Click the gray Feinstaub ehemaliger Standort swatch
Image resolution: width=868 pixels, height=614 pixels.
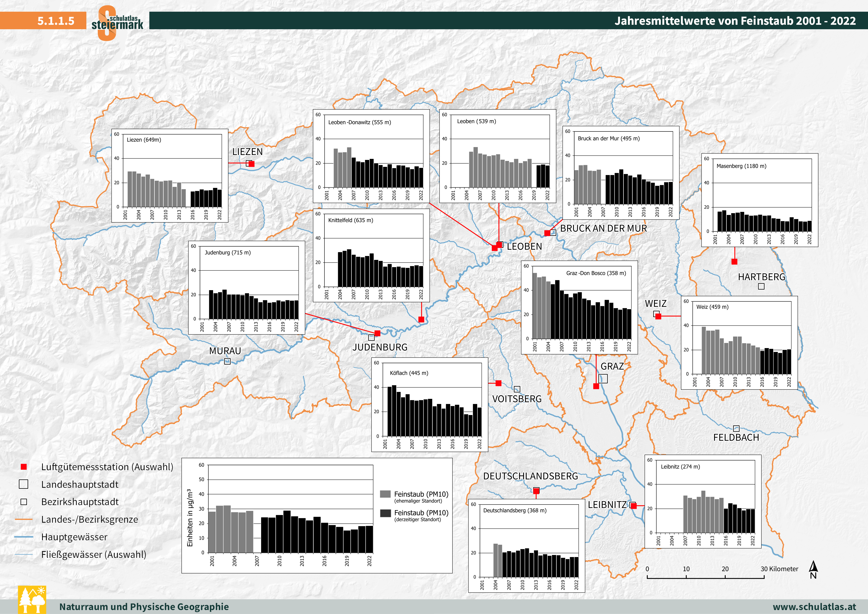point(385,494)
